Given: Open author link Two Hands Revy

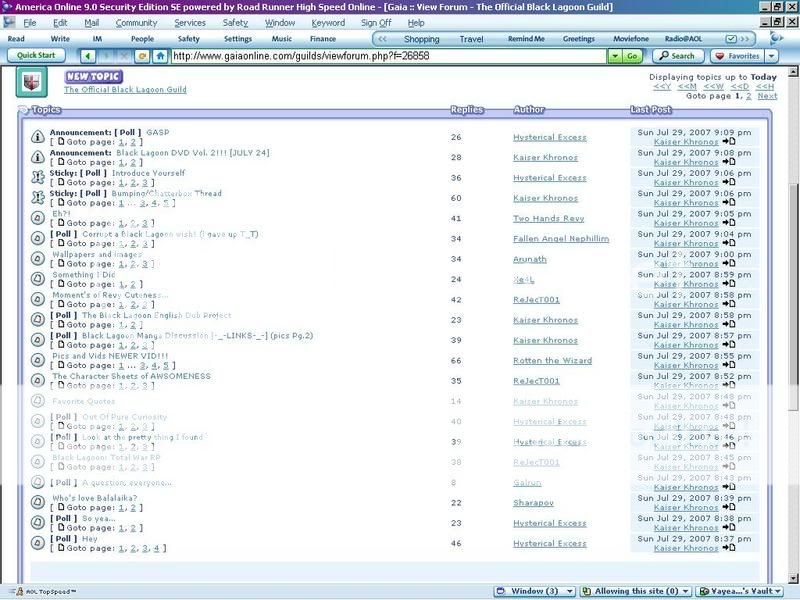Looking at the screenshot, I should (x=548, y=218).
